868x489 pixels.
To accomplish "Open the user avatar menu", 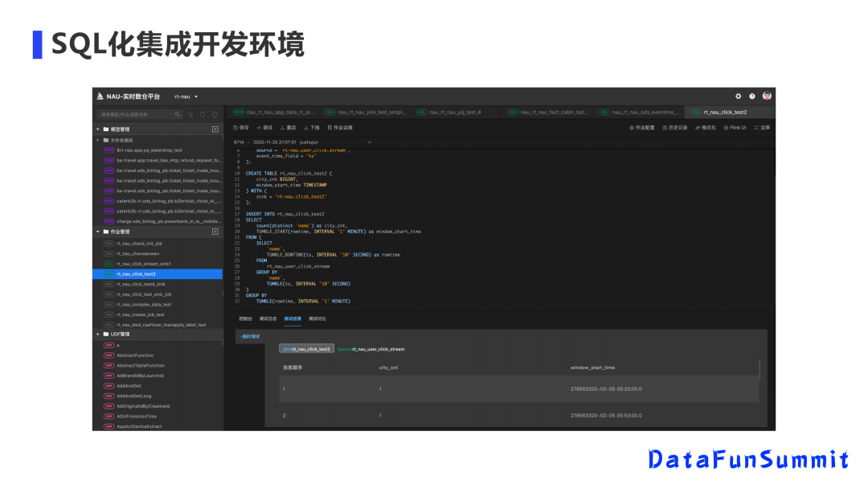I will [x=767, y=96].
